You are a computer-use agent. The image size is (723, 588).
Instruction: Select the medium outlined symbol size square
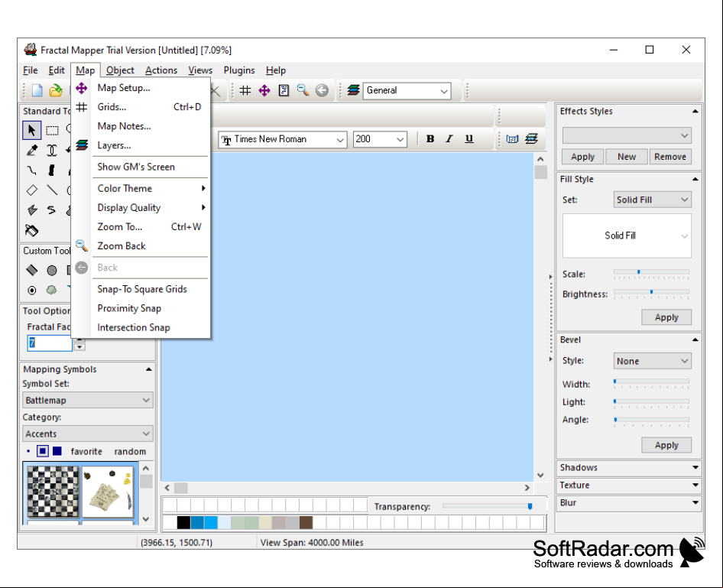(43, 451)
